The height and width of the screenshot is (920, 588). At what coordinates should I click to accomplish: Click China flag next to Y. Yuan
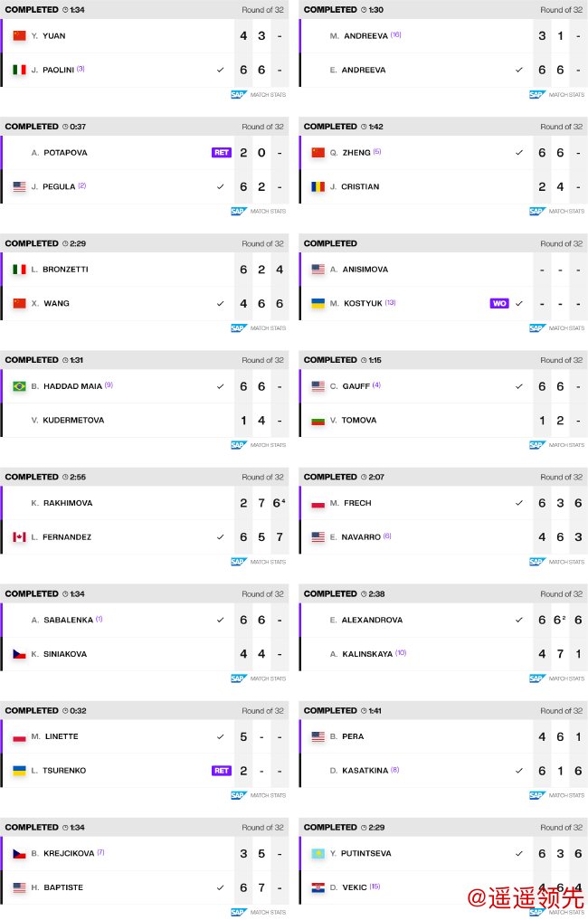(x=19, y=36)
